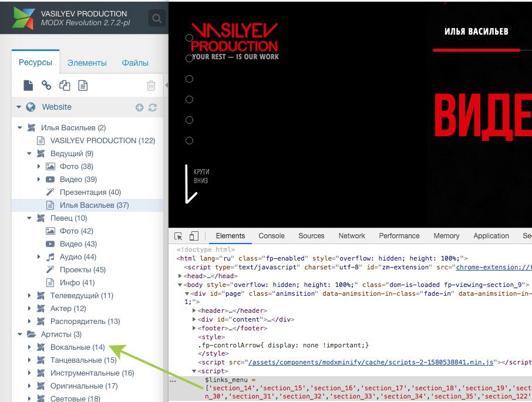Click the wand icon beside Проекты (45)
This screenshot has width=532, height=402.
(50, 270)
